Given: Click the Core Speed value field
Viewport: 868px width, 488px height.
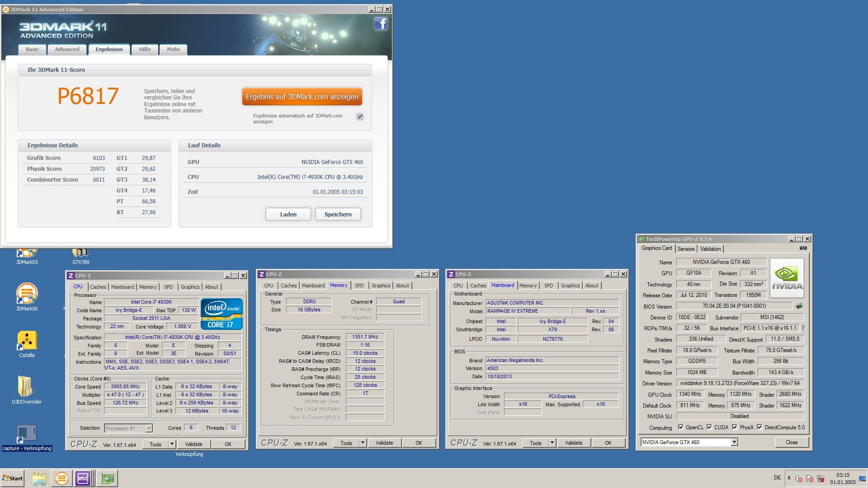Looking at the screenshot, I should [125, 386].
